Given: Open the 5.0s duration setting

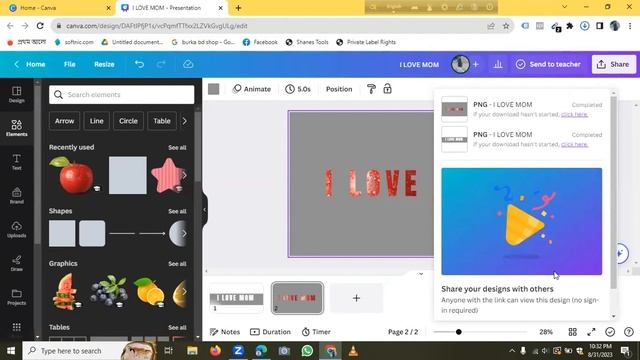Looking at the screenshot, I should pyautogui.click(x=298, y=89).
